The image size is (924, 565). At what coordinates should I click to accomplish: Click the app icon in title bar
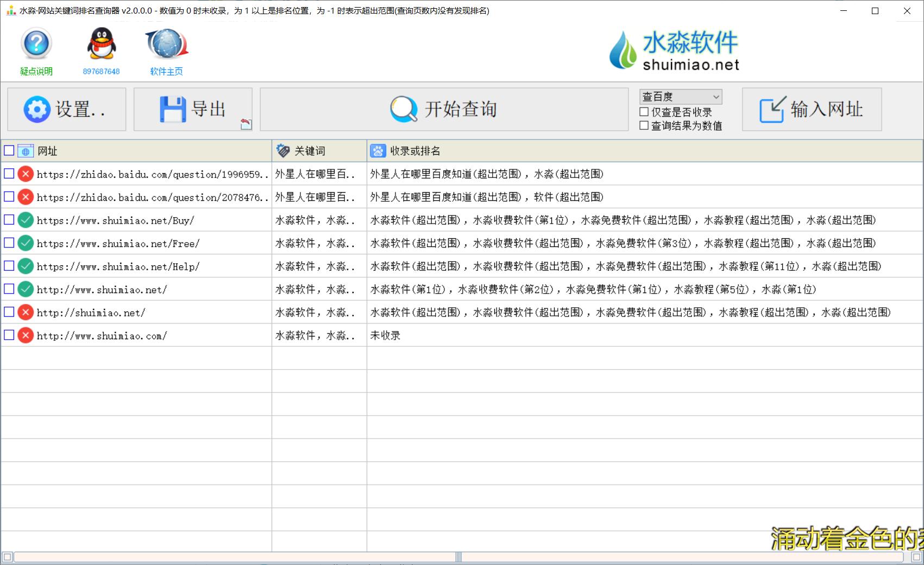point(11,10)
